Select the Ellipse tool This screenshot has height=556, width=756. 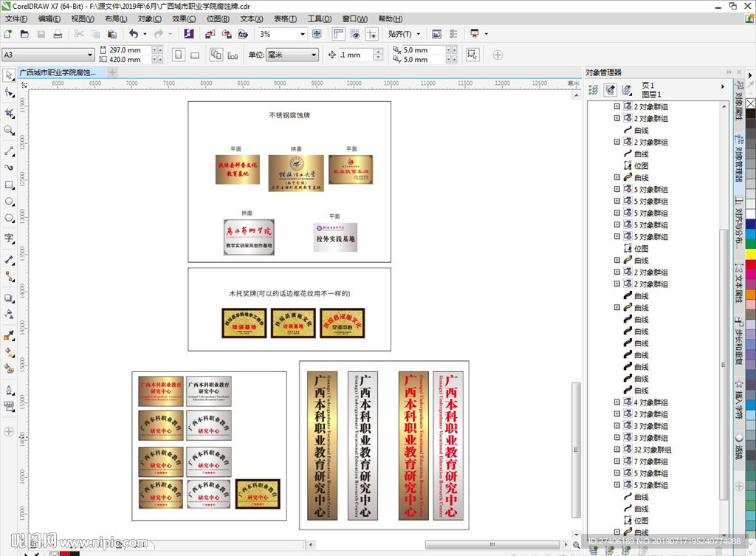tap(10, 202)
